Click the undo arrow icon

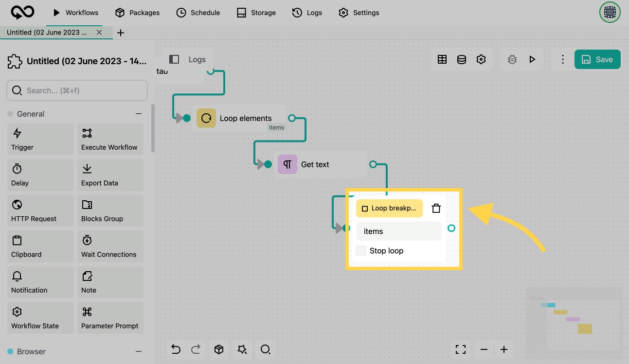pyautogui.click(x=176, y=349)
